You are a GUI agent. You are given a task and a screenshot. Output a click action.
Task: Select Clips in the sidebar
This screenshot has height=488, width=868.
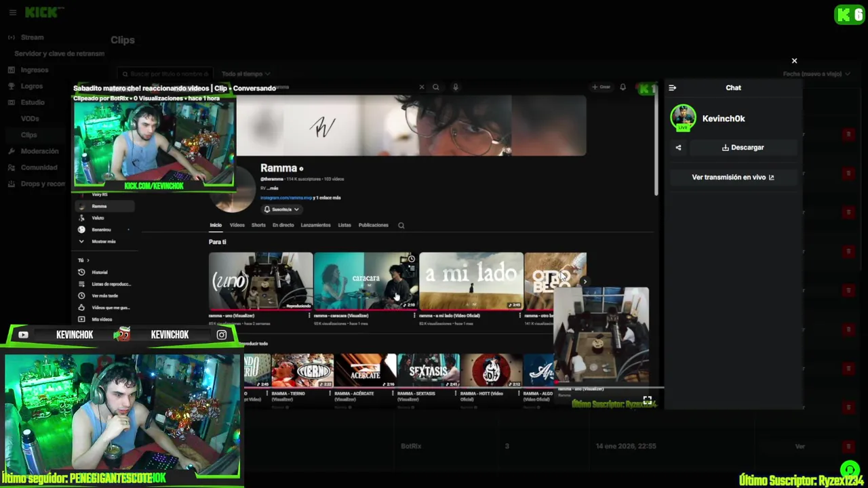(28, 135)
